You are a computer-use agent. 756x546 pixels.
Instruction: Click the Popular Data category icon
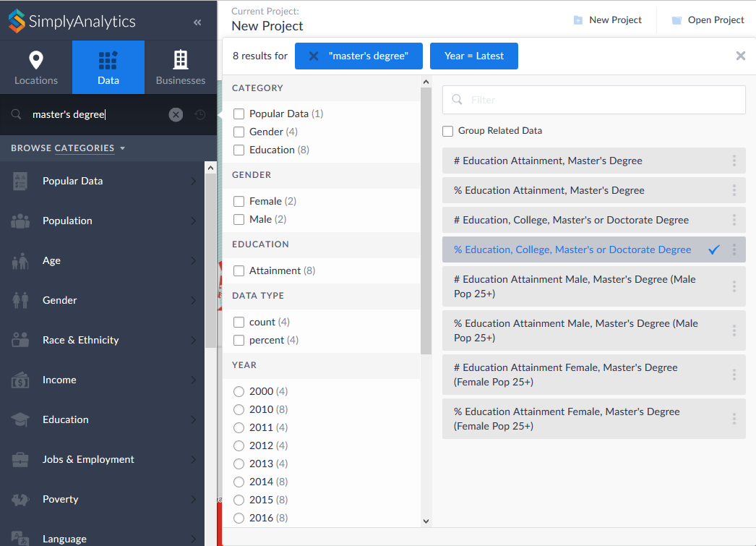(20, 182)
